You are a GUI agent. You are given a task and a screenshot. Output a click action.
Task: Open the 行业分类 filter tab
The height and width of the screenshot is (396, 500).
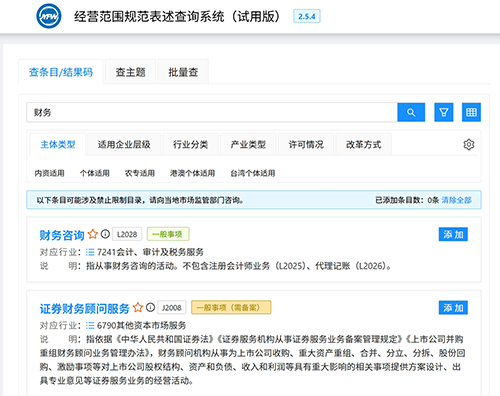pyautogui.click(x=190, y=144)
